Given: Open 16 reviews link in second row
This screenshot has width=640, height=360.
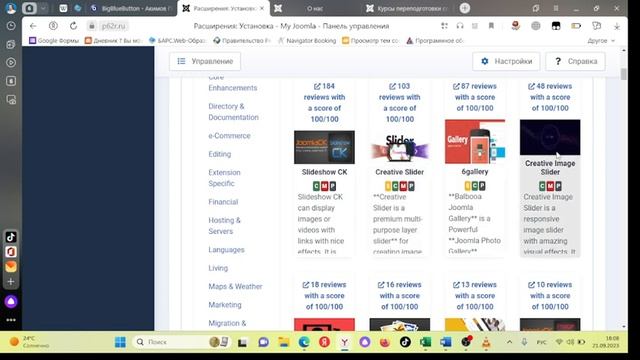Looking at the screenshot, I should coord(400,296).
